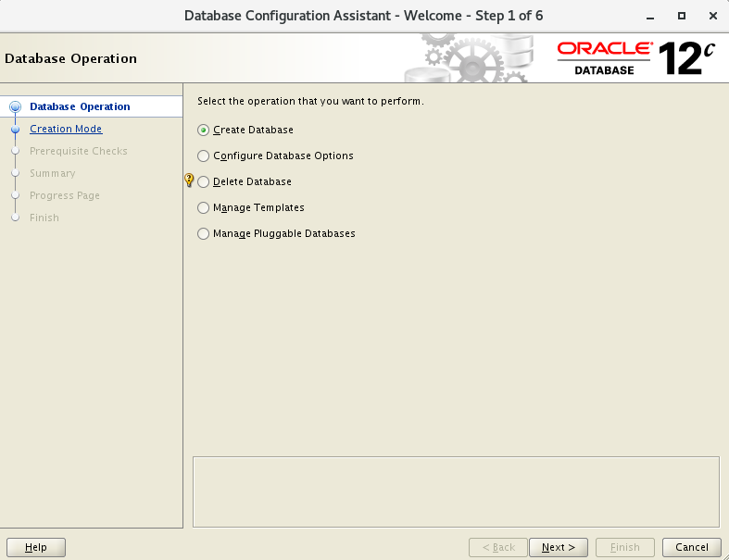The height and width of the screenshot is (560, 729).
Task: Pick the Manage Templates radio option
Action: (x=204, y=208)
